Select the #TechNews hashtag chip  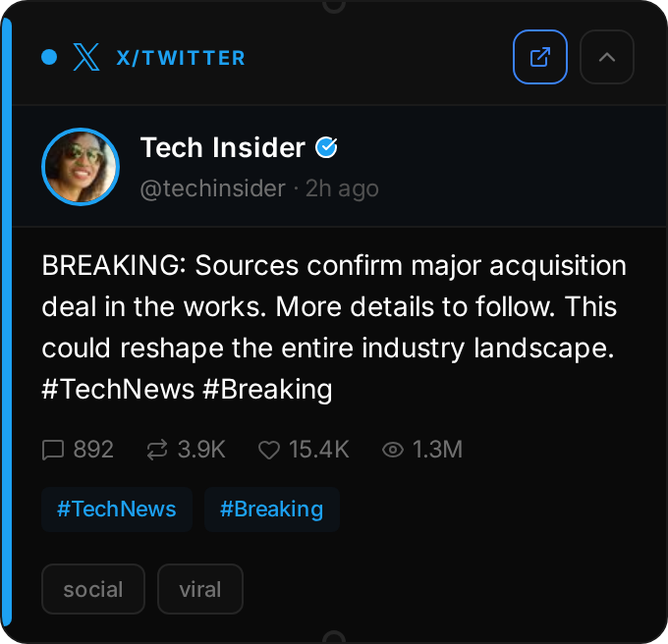pyautogui.click(x=117, y=510)
